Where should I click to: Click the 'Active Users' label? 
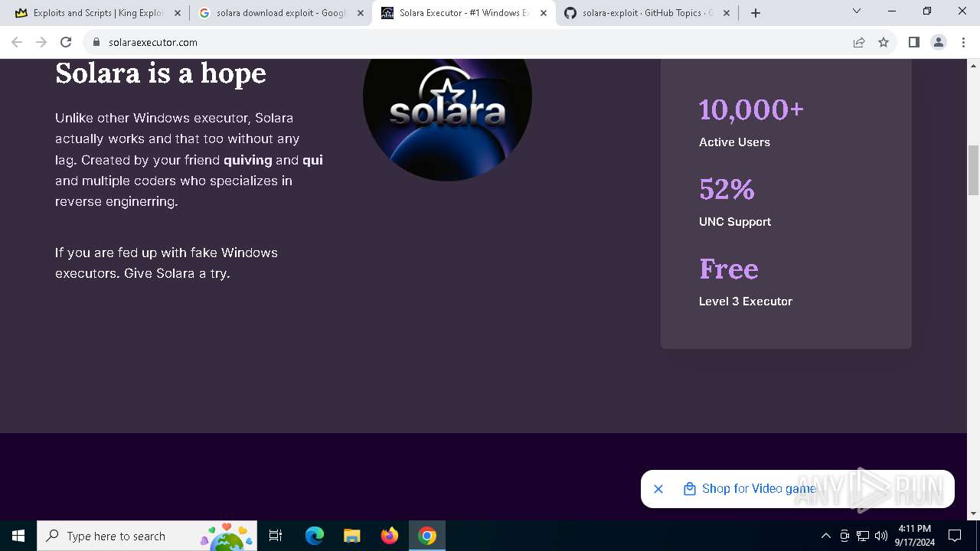pos(734,142)
